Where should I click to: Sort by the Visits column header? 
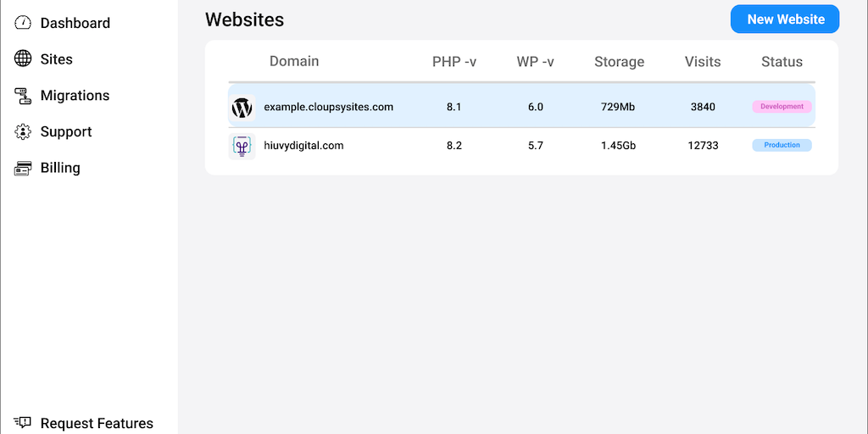point(703,61)
